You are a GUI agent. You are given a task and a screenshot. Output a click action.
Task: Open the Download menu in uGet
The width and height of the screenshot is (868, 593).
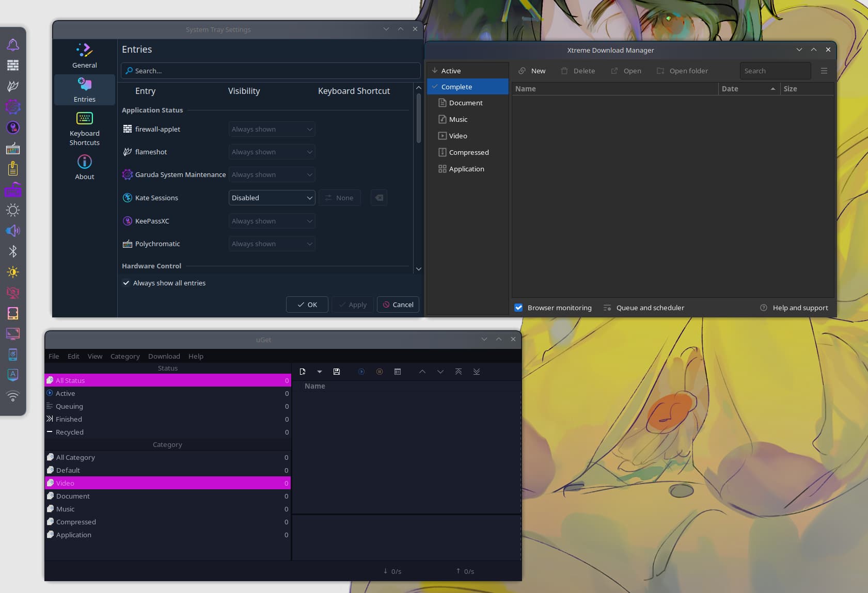point(164,356)
